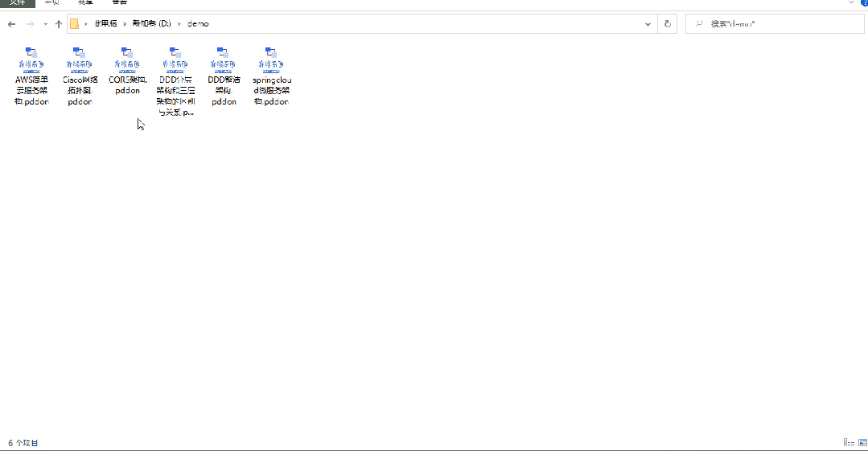Refresh the demo folder view
Viewport: 868px width, 451px height.
pyautogui.click(x=667, y=24)
